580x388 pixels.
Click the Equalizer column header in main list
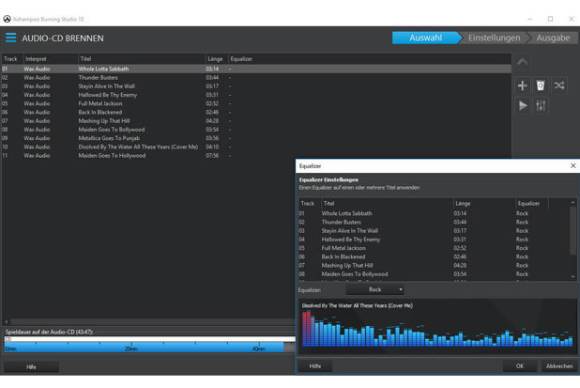pyautogui.click(x=241, y=59)
